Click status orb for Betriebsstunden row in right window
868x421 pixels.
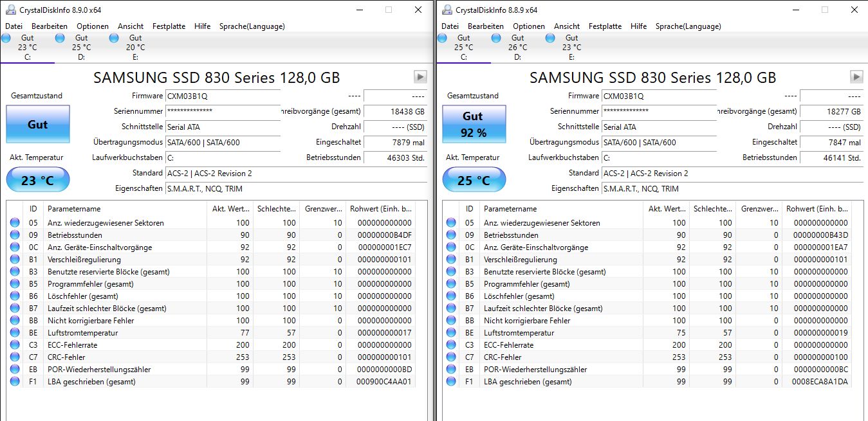(x=451, y=235)
